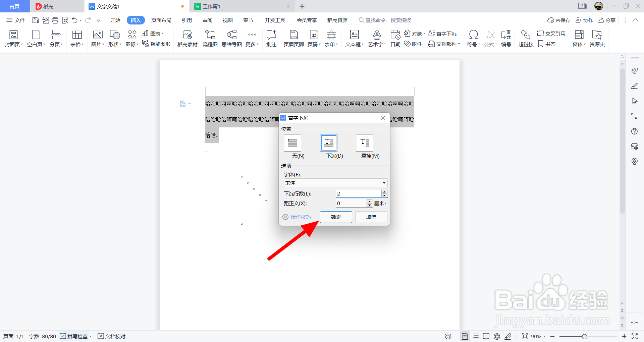This screenshot has width=644, height=342.
Task: Cancel the drop cap dialog (取消)
Action: point(371,217)
